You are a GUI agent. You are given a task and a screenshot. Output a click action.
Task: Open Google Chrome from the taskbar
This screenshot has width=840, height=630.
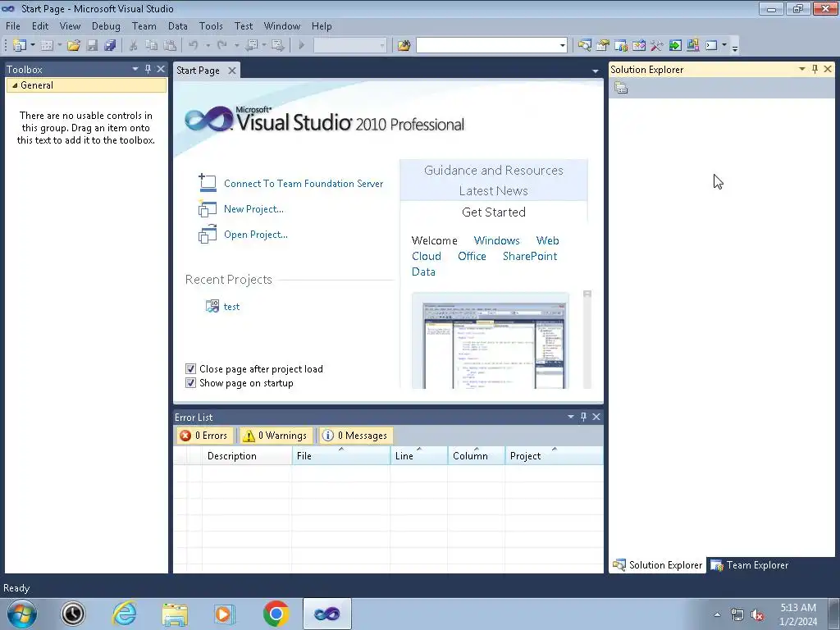click(276, 614)
